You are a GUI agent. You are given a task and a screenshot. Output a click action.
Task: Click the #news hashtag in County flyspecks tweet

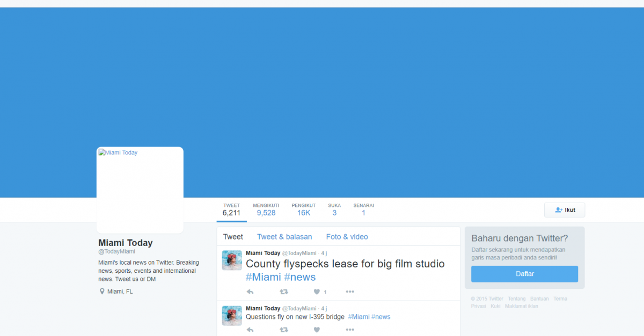[x=300, y=277]
